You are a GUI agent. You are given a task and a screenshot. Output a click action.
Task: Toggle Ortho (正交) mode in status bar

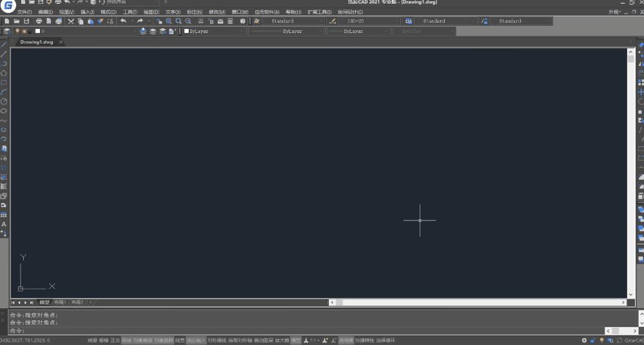click(x=115, y=340)
